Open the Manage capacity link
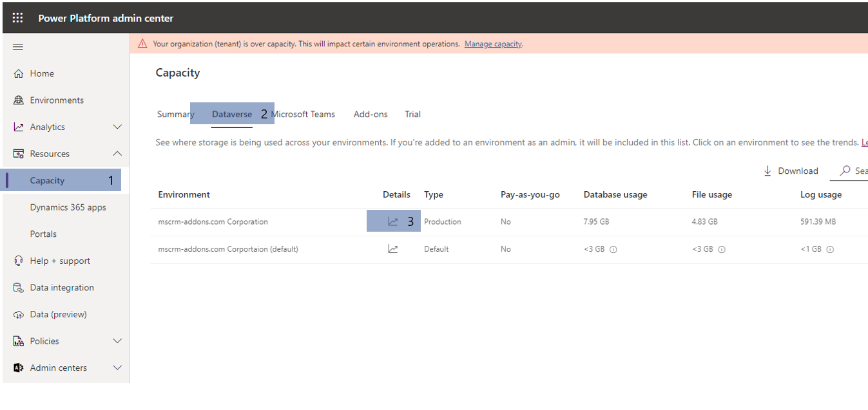868x410 pixels. click(x=493, y=44)
